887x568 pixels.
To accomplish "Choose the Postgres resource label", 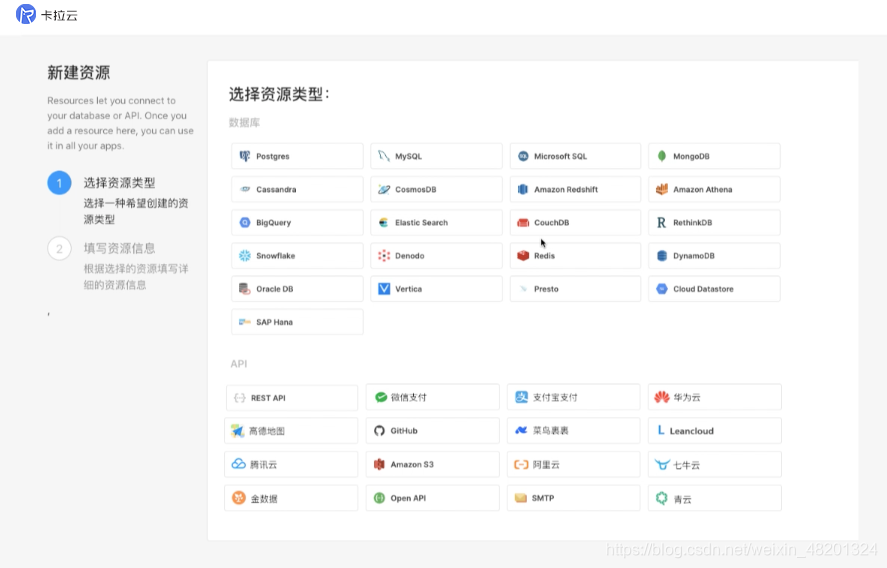I will pyautogui.click(x=273, y=156).
